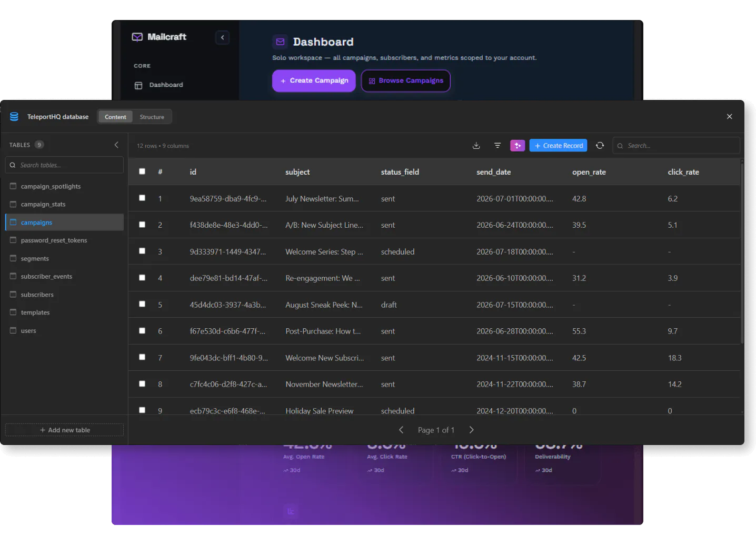Click the Dashboard heading mail icon
Screen dimensions: 756x546
[280, 42]
